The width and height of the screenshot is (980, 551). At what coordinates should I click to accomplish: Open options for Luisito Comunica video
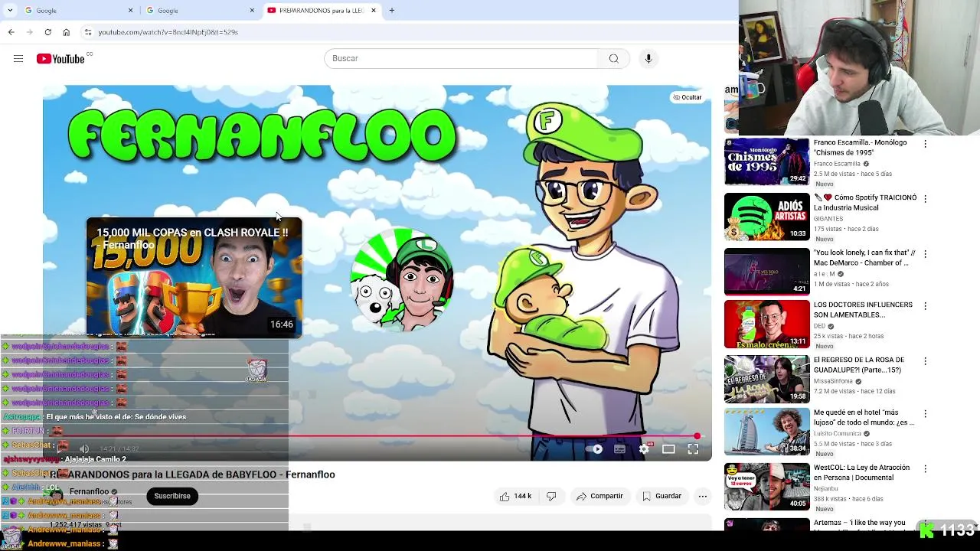(x=925, y=414)
